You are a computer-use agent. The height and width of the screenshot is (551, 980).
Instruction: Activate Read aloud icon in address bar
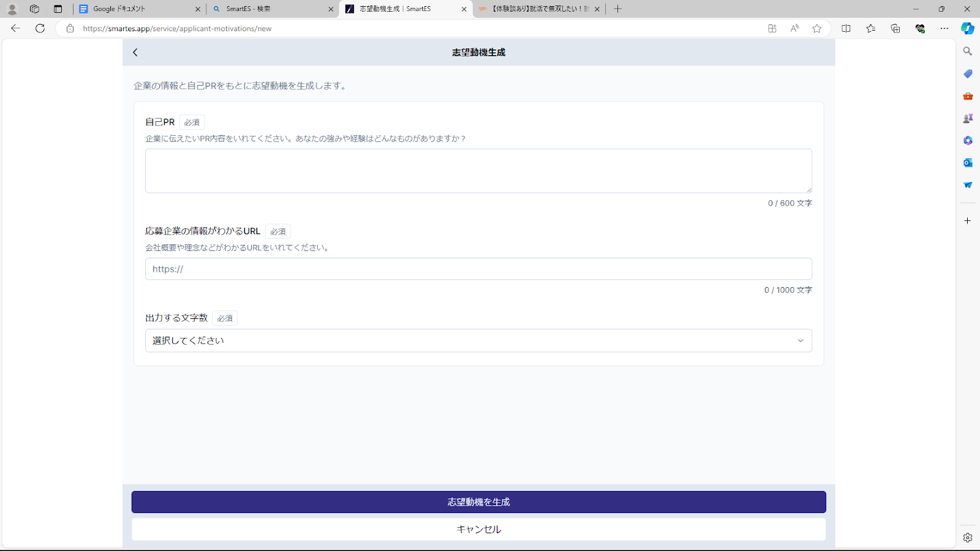pyautogui.click(x=794, y=28)
